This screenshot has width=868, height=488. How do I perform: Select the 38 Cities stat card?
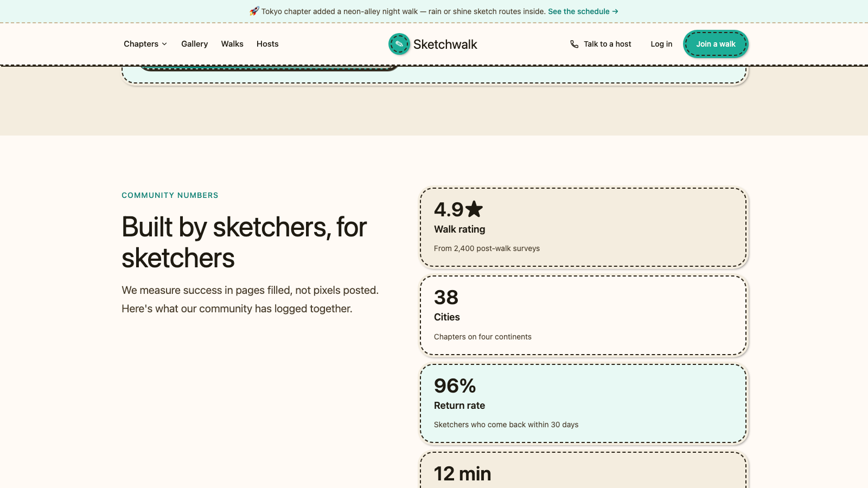tap(584, 316)
